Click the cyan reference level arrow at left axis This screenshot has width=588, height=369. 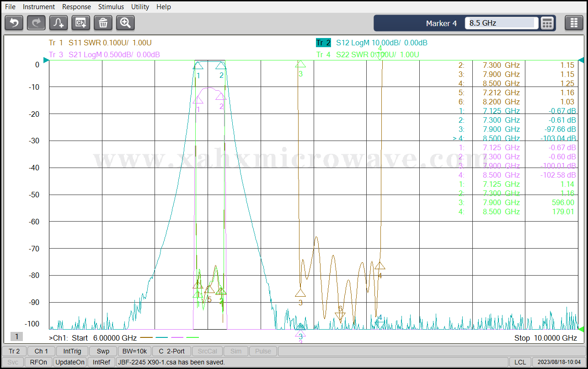[46, 60]
